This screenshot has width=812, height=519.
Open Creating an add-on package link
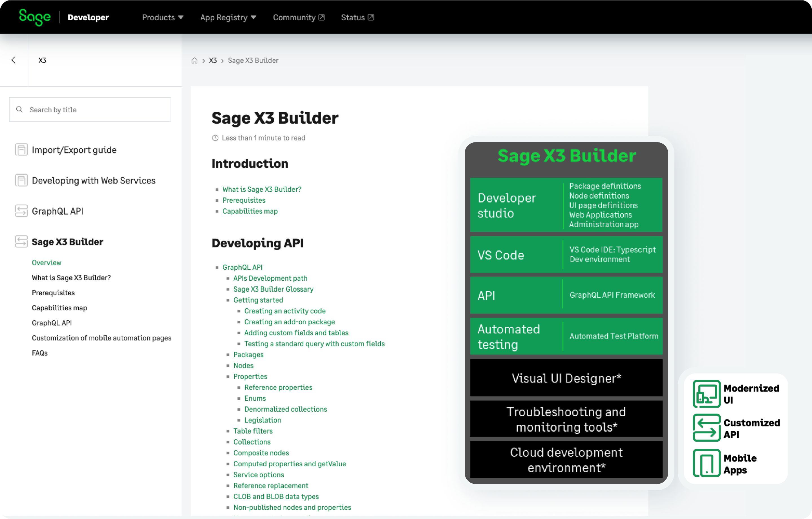point(290,322)
